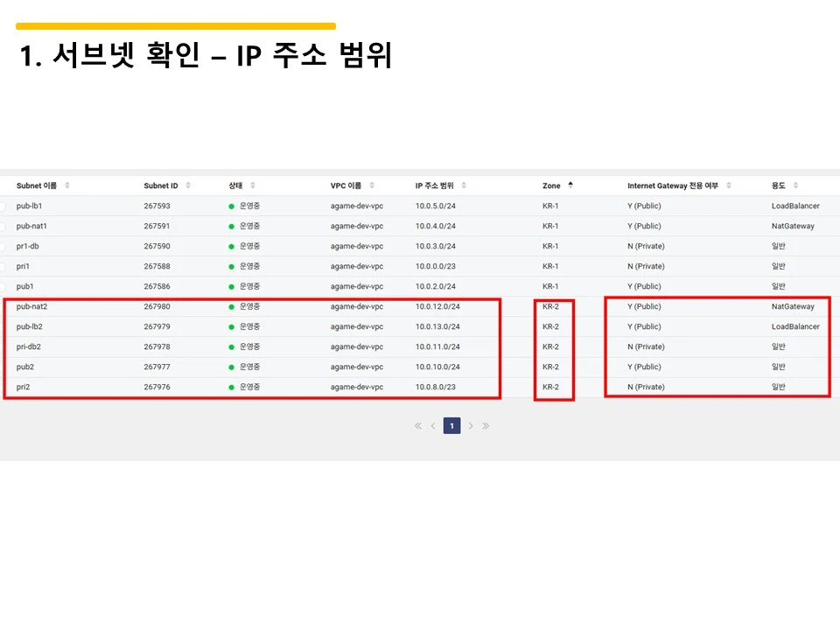This screenshot has height=630, width=840.
Task: Click the sort icon beside Subnet ID header
Action: 187,185
